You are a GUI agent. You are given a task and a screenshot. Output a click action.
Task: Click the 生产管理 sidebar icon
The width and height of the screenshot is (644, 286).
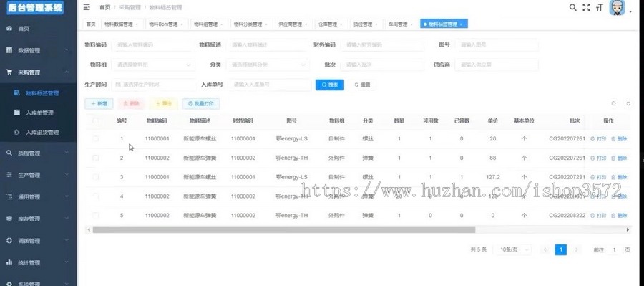pyautogui.click(x=9, y=175)
